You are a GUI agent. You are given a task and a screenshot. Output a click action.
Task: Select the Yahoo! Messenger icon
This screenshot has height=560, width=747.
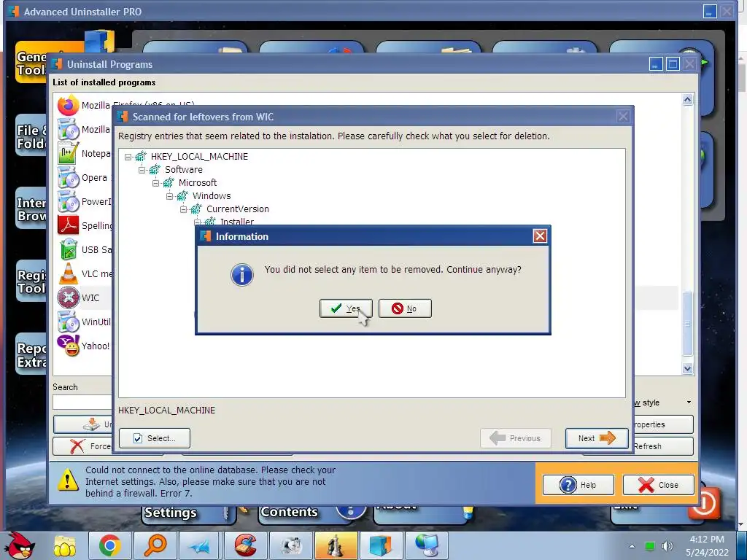click(x=68, y=346)
